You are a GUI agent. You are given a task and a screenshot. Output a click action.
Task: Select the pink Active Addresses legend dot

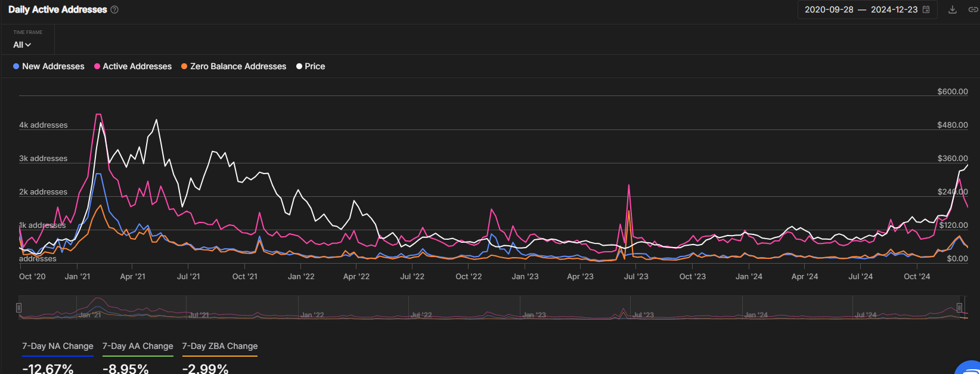pyautogui.click(x=97, y=66)
